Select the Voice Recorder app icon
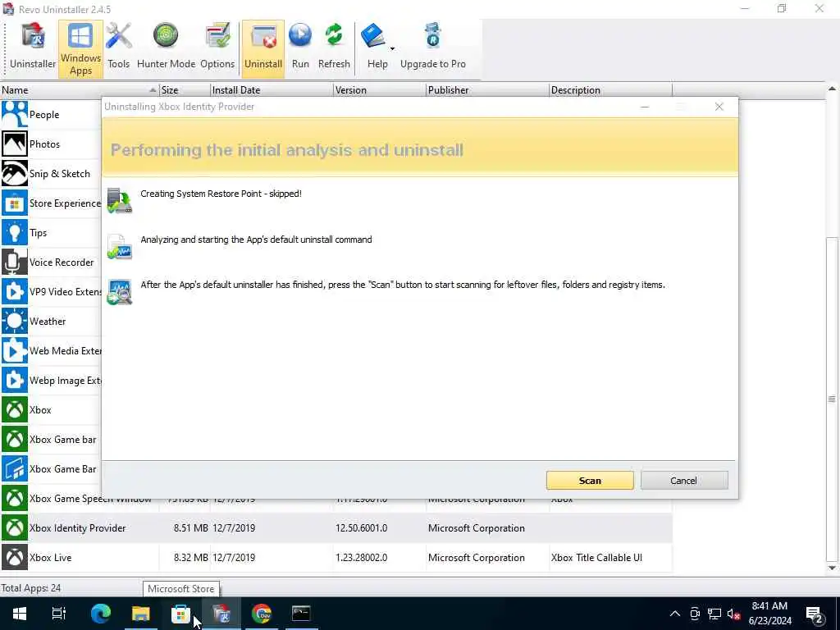 coord(15,262)
